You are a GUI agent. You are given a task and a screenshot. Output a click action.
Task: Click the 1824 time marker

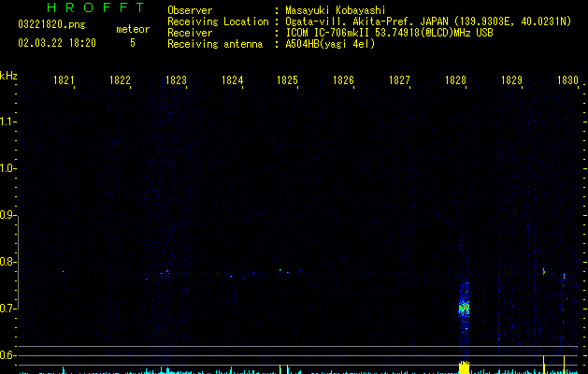coord(232,80)
